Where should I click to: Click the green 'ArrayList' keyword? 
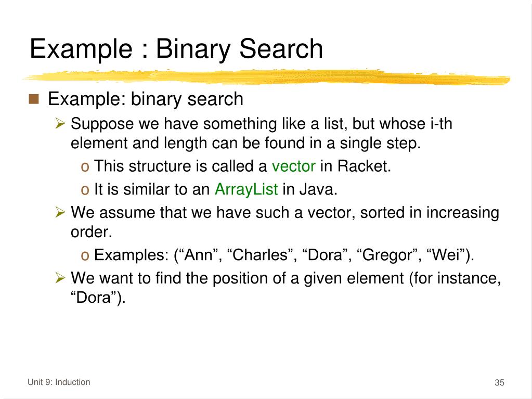coord(246,189)
